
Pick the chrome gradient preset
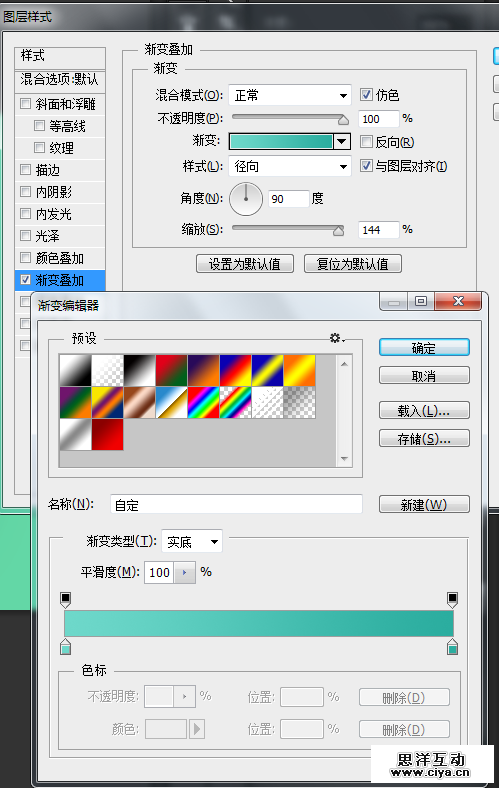(x=172, y=402)
